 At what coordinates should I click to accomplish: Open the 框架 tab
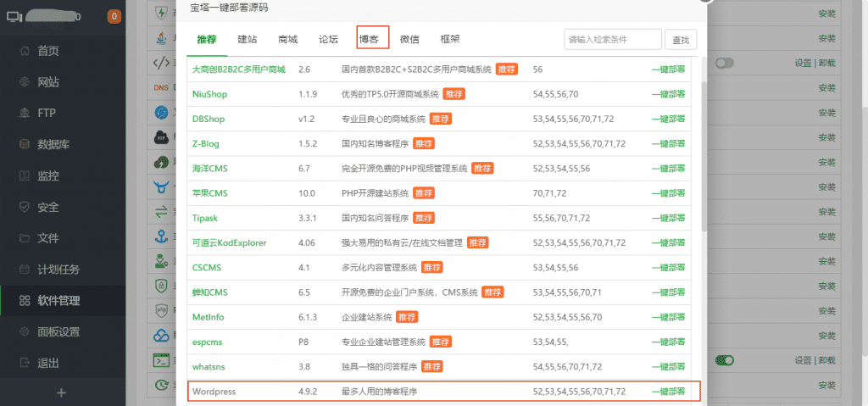[x=450, y=39]
